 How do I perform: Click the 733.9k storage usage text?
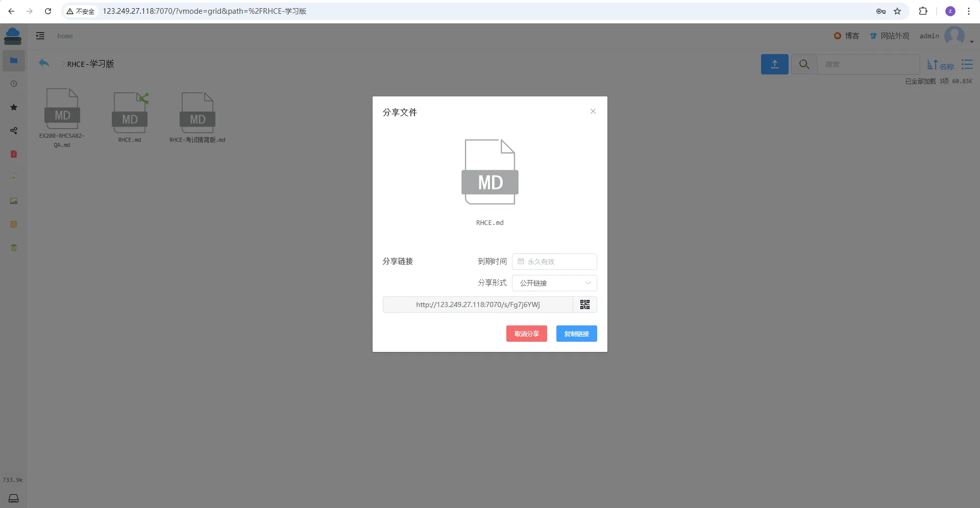pos(13,480)
